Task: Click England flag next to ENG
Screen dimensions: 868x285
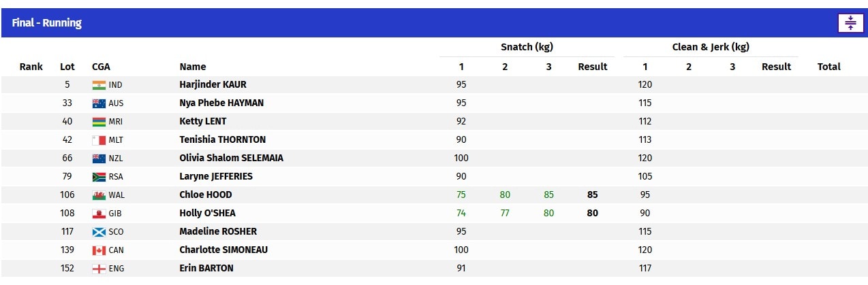Action: point(99,269)
